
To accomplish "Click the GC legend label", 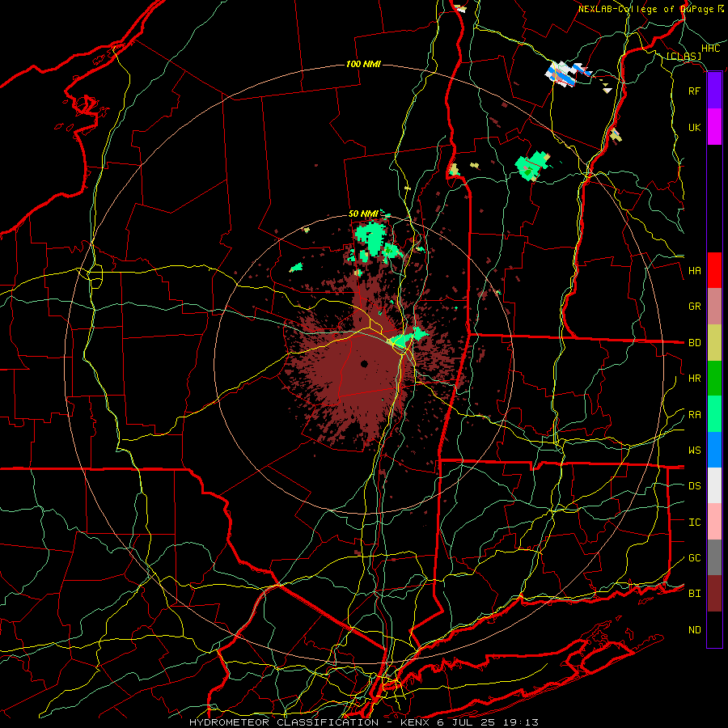I will coord(694,558).
